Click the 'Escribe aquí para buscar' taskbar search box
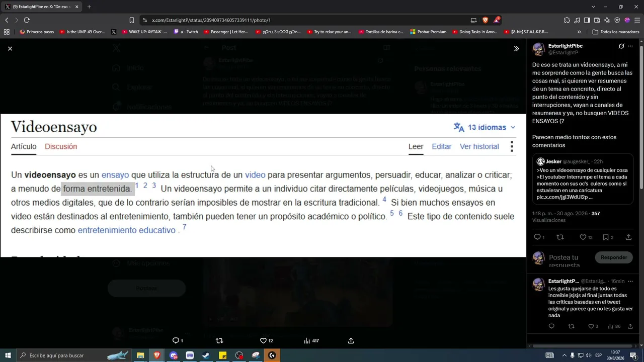 click(x=74, y=355)
